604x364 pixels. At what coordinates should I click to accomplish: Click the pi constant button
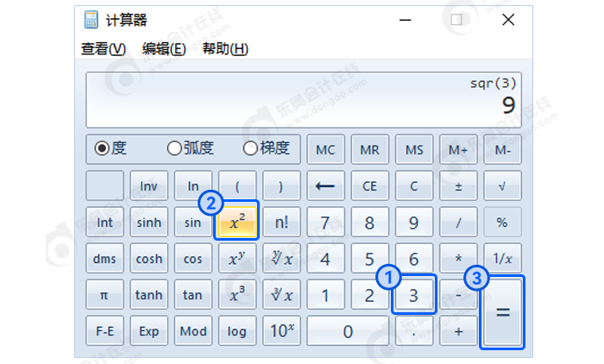(x=104, y=295)
